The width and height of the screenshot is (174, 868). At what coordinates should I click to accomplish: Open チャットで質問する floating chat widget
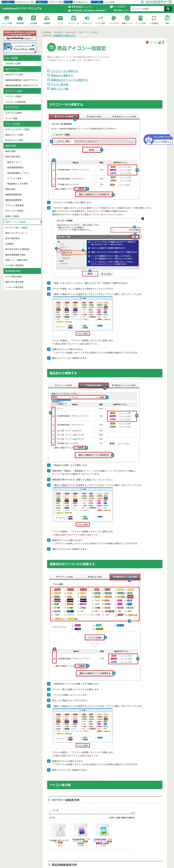click(158, 139)
